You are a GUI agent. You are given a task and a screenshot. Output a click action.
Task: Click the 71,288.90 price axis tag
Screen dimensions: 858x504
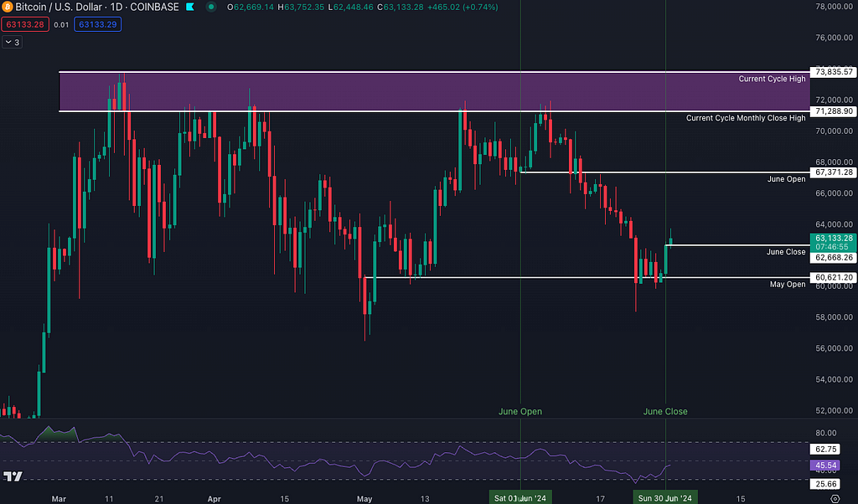[834, 111]
